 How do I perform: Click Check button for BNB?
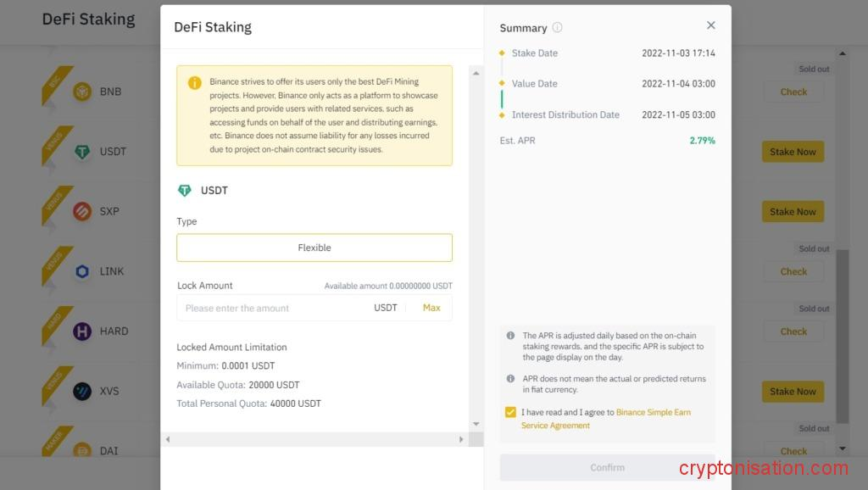793,92
